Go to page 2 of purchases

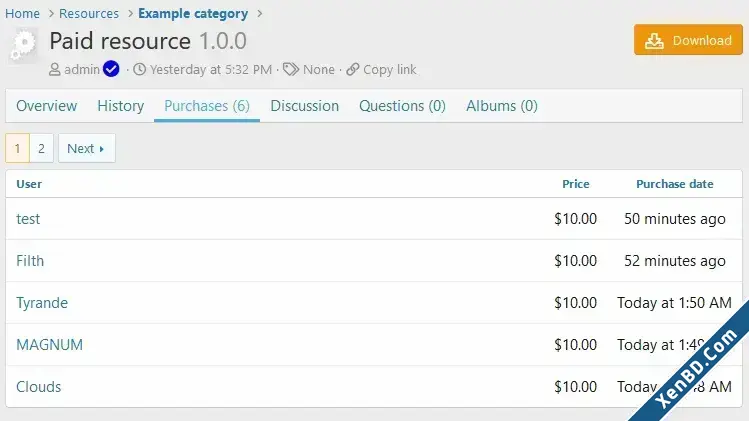(x=42, y=148)
